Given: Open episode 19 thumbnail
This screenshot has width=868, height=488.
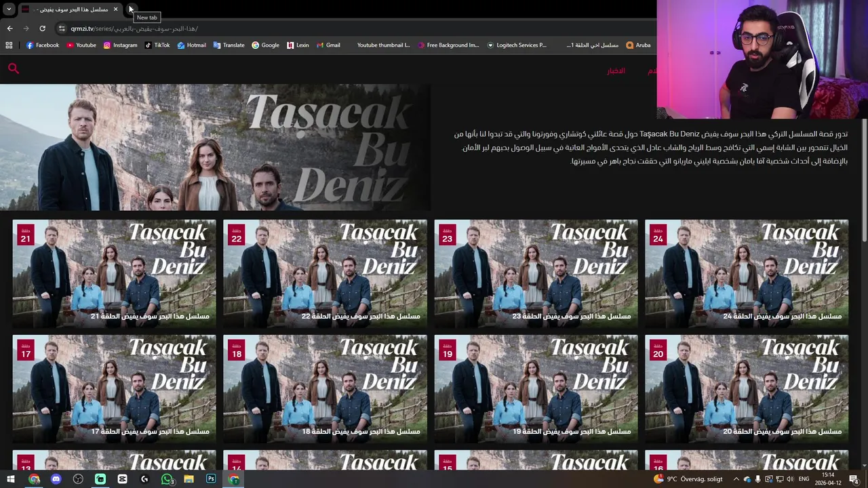Looking at the screenshot, I should pos(536,388).
